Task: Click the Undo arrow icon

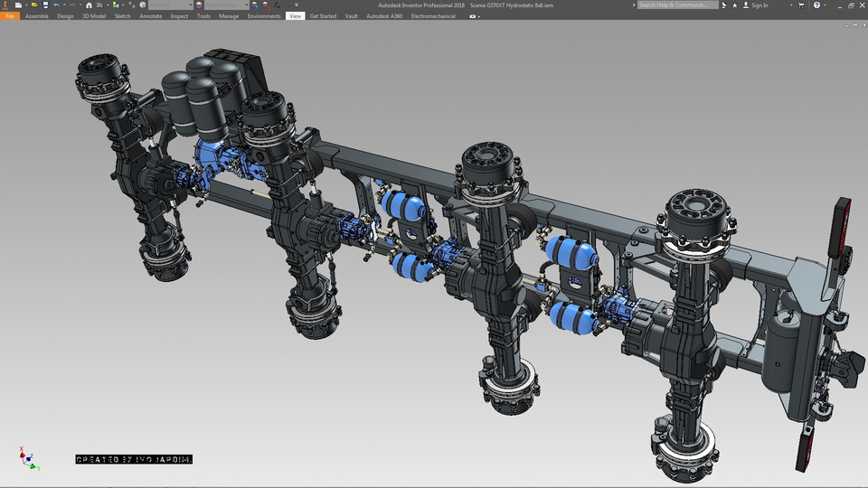Action: 56,5
